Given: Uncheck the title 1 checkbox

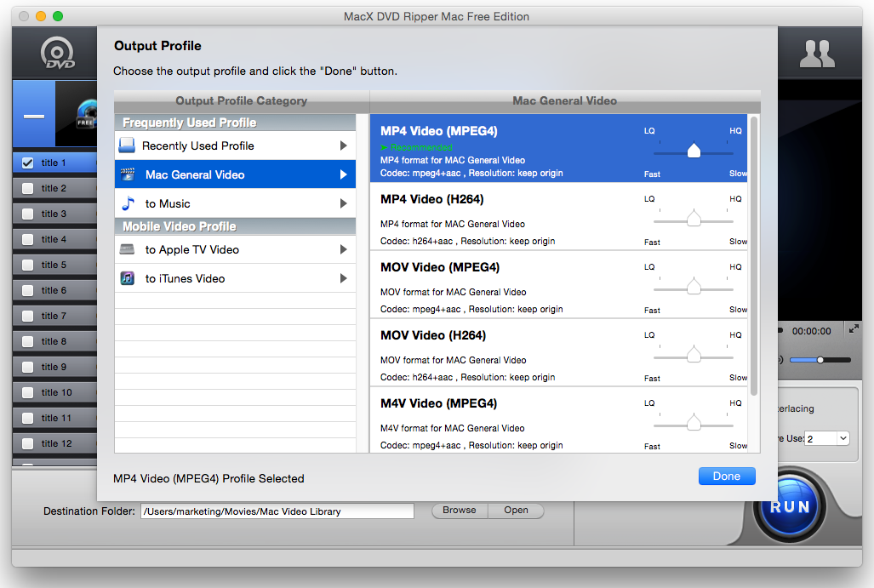Looking at the screenshot, I should [27, 163].
